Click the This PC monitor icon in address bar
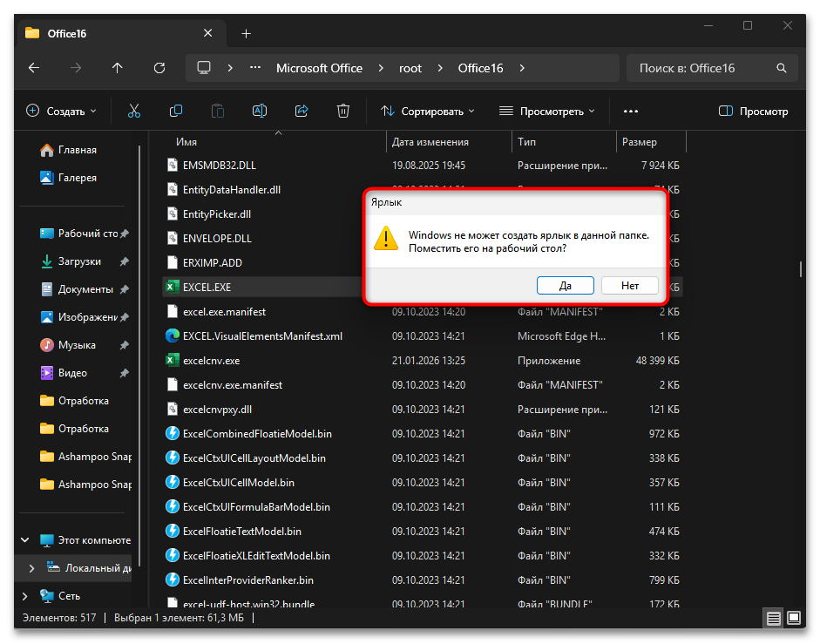 [203, 68]
